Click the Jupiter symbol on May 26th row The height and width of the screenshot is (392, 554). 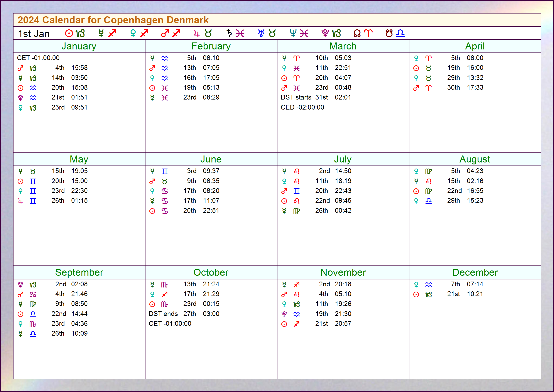point(20,201)
